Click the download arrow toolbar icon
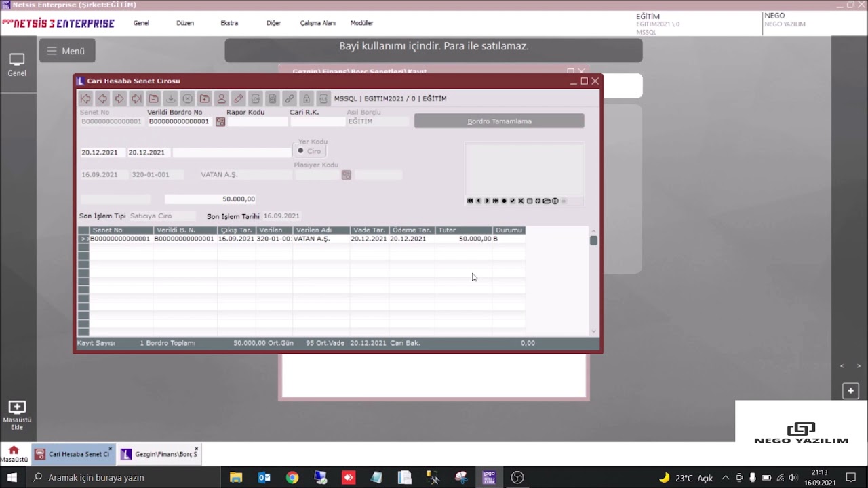This screenshot has height=488, width=868. [x=170, y=99]
